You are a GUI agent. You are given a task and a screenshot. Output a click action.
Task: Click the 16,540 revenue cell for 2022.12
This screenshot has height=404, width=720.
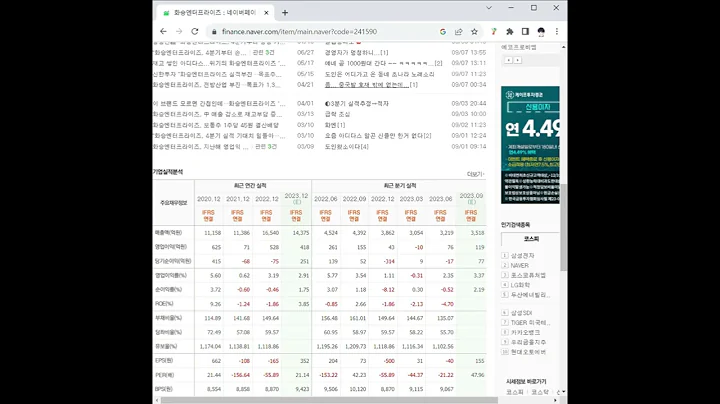coord(270,233)
